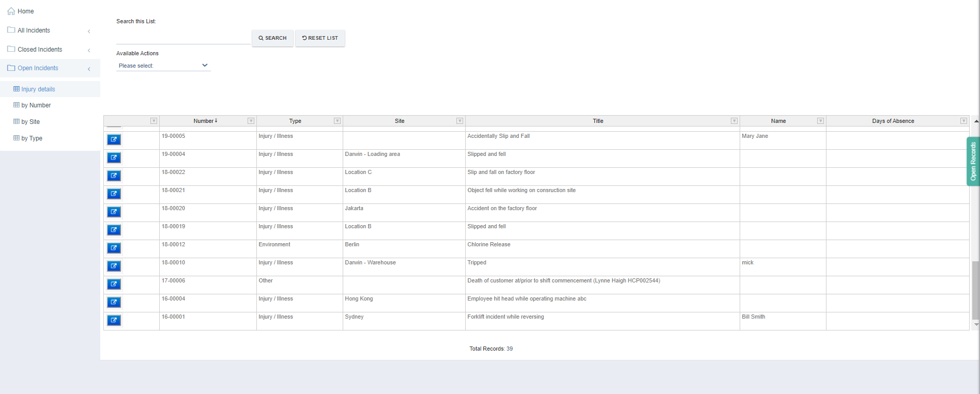980x394 pixels.
Task: Click the Search this List input field
Action: pos(183,38)
